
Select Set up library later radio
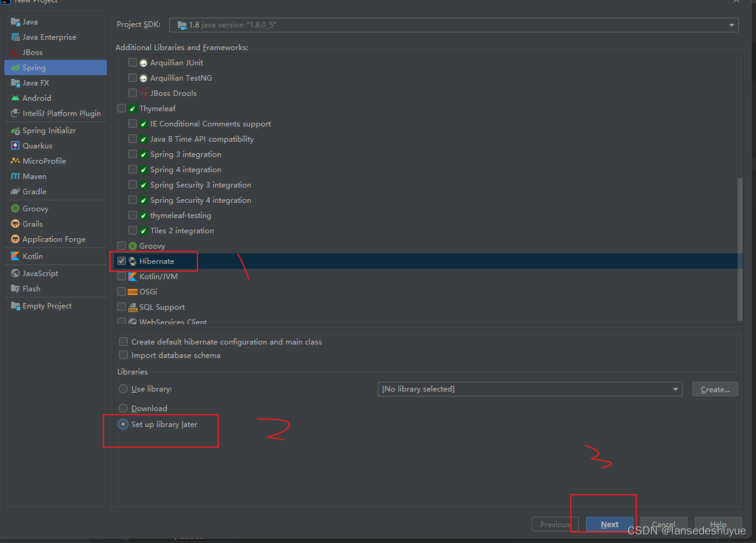pyautogui.click(x=123, y=425)
